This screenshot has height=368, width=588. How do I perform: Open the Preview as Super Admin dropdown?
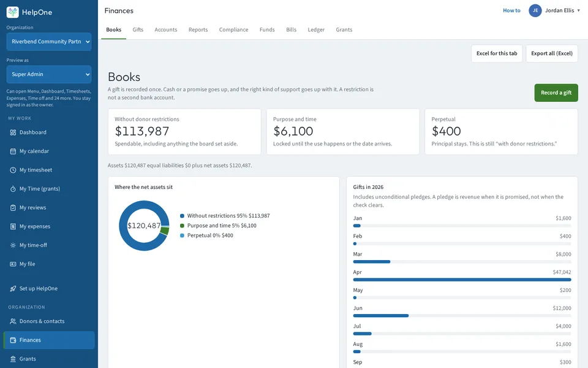pyautogui.click(x=49, y=74)
